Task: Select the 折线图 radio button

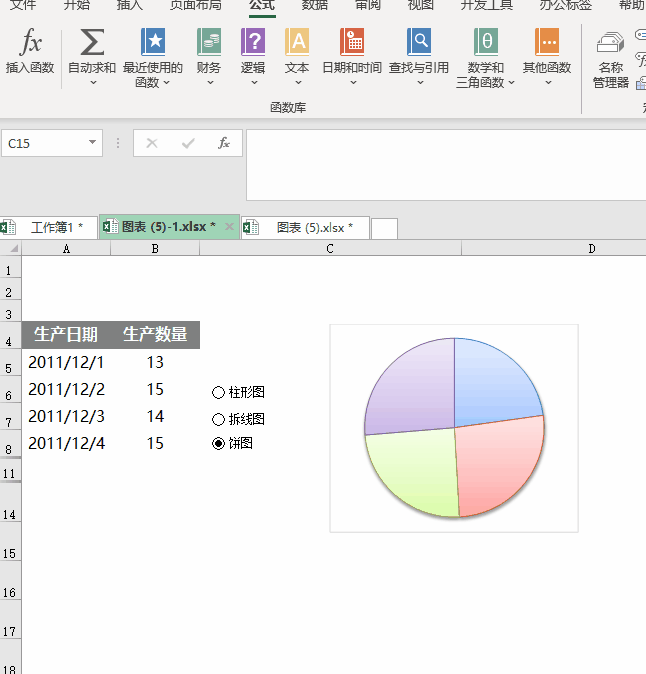Action: click(219, 419)
